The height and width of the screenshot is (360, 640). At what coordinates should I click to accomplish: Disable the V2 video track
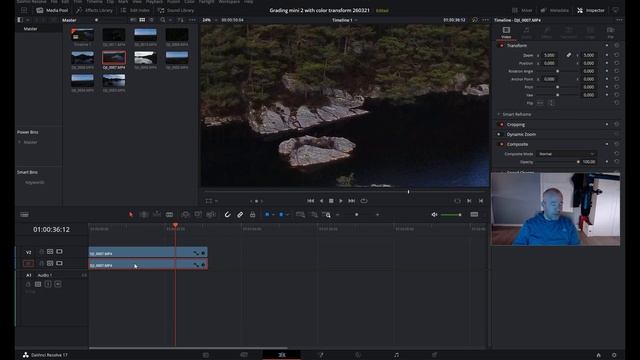pyautogui.click(x=59, y=252)
